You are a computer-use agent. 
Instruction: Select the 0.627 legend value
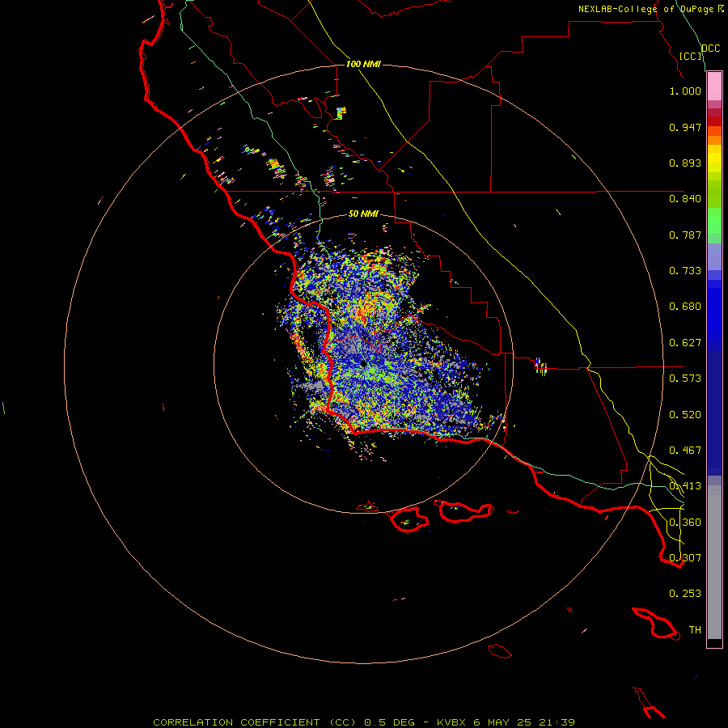(685, 343)
